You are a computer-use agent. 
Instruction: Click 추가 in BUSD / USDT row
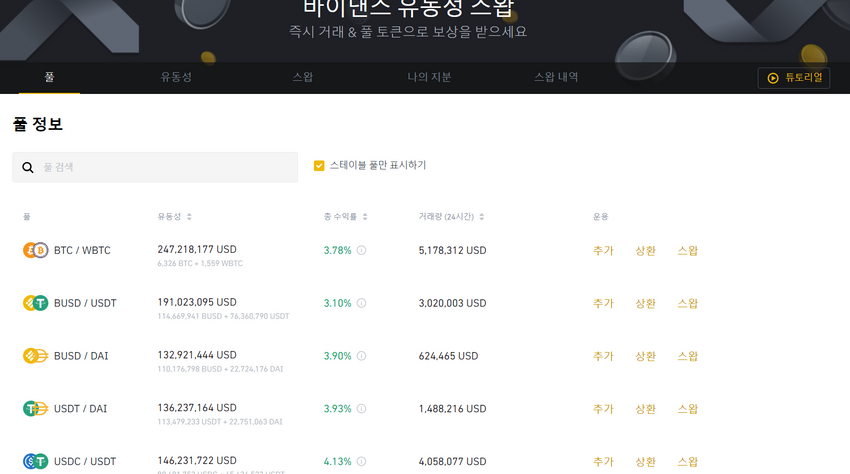(x=603, y=303)
